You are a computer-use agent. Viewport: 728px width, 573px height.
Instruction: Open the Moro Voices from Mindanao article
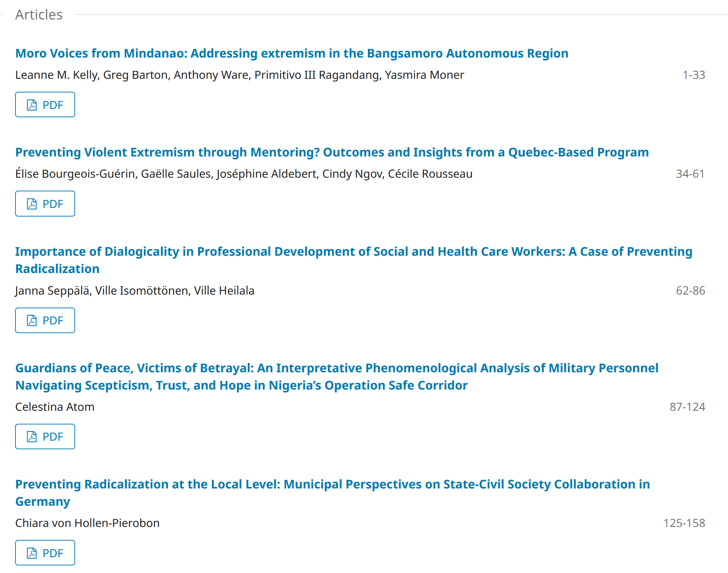point(292,53)
